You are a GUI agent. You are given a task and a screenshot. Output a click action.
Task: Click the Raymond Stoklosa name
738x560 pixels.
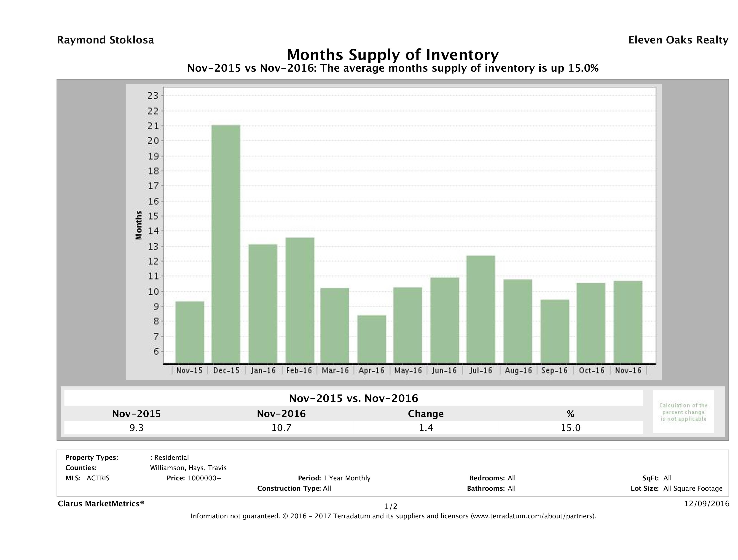point(105,40)
